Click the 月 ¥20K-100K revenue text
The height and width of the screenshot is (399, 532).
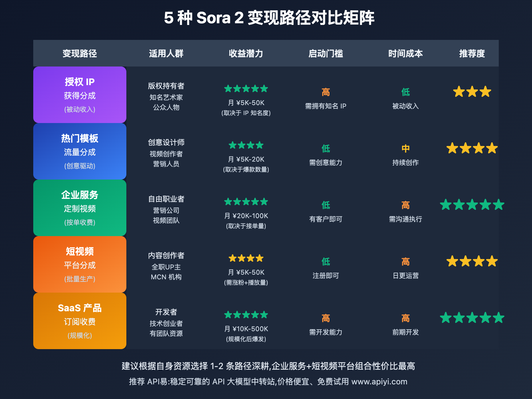pos(246,216)
